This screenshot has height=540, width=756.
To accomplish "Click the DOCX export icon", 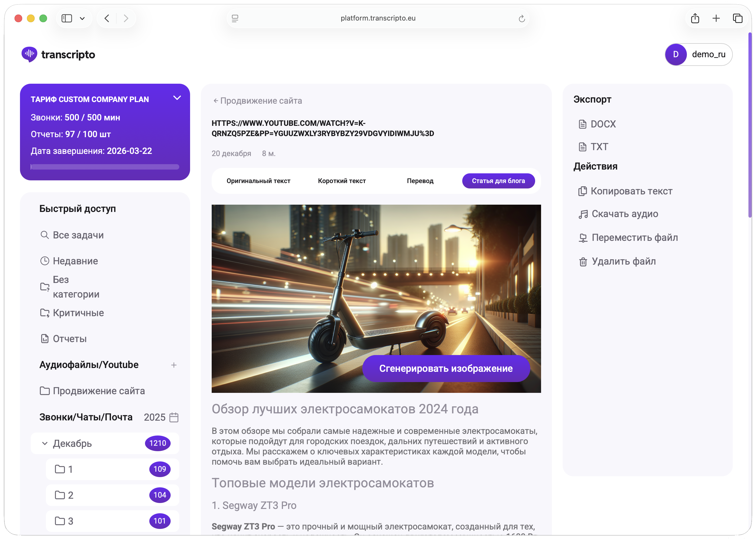I will click(582, 124).
